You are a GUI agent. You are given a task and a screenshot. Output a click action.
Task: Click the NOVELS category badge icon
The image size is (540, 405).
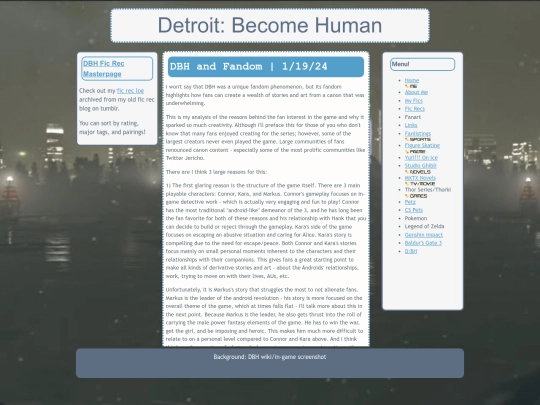coord(417,172)
